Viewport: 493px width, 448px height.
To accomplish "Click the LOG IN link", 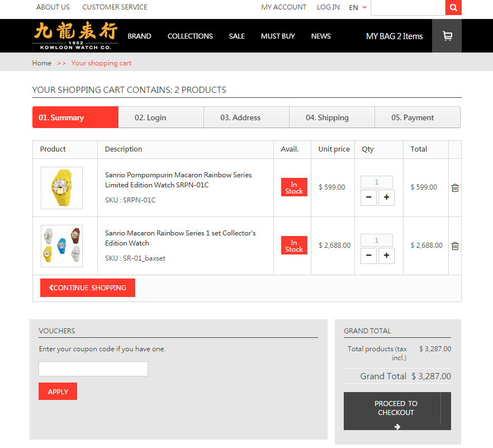I will click(328, 7).
